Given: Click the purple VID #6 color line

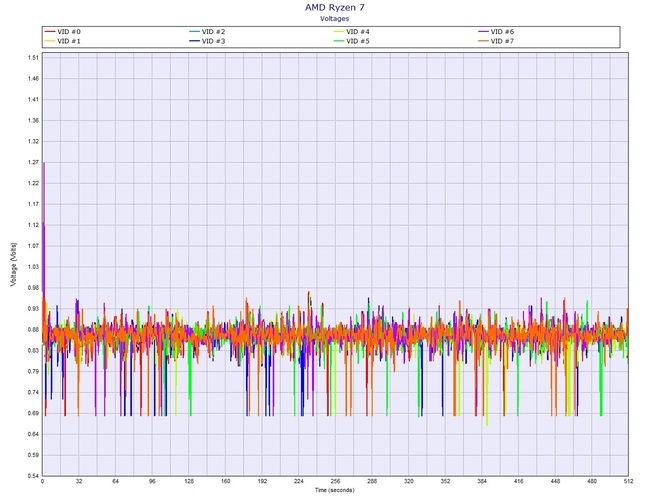Looking at the screenshot, I should (x=483, y=32).
